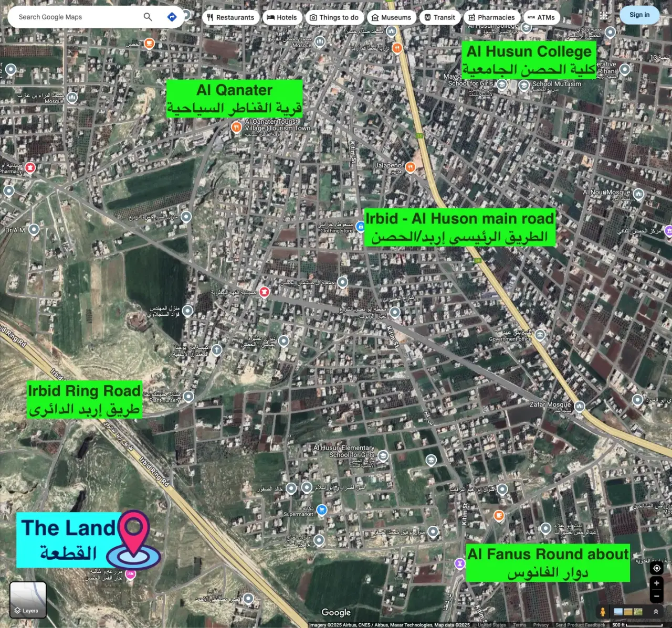Click the Sign in button
Image resolution: width=672 pixels, height=628 pixels.
[x=639, y=15]
